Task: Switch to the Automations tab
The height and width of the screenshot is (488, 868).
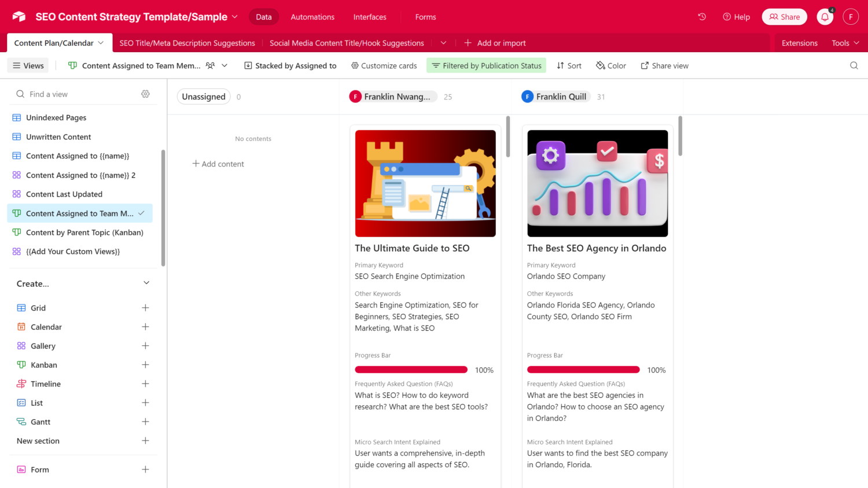Action: point(312,17)
